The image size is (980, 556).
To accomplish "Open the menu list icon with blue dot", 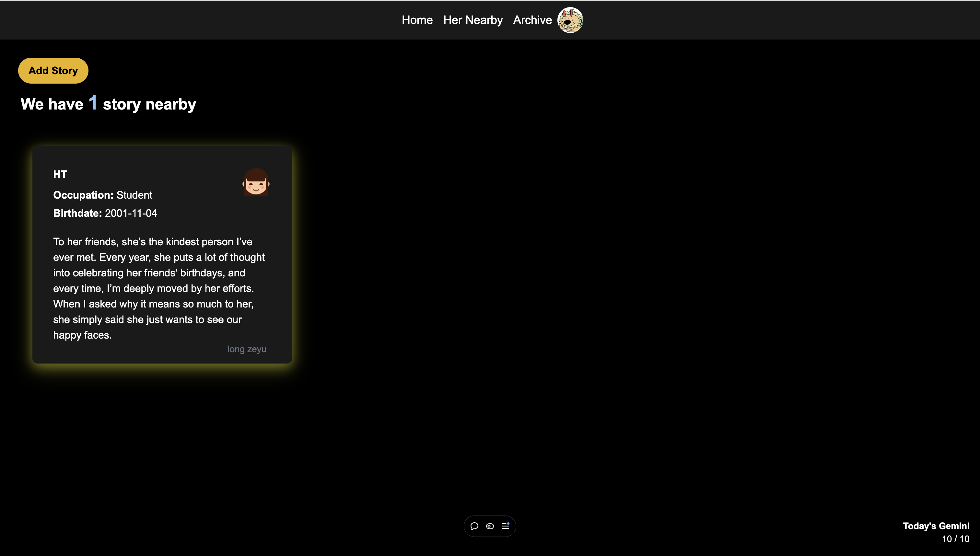I will (x=506, y=526).
